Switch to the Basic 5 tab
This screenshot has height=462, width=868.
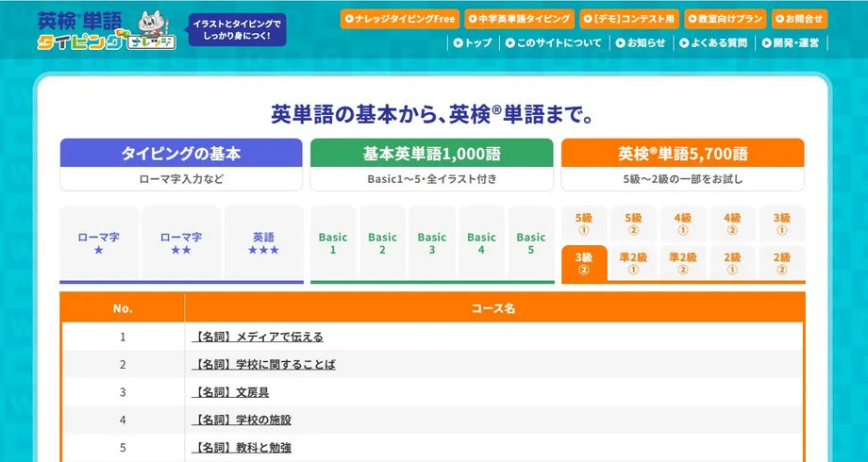click(x=531, y=243)
